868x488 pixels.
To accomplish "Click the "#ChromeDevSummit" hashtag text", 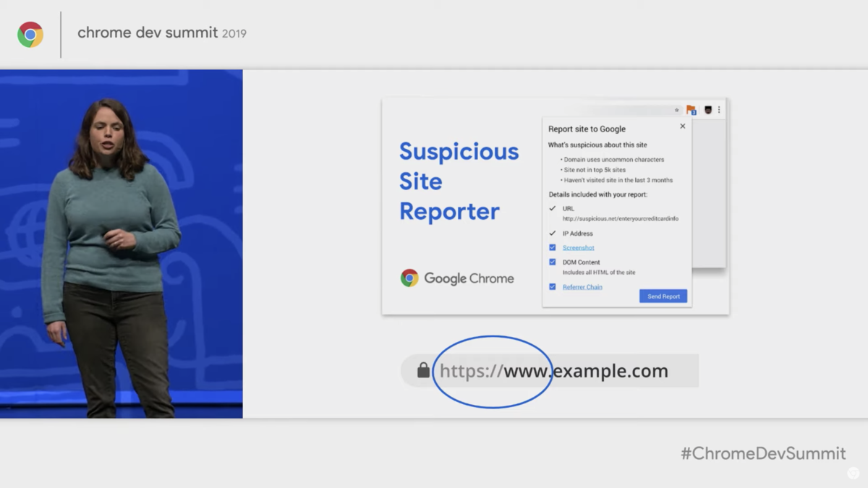I will pyautogui.click(x=763, y=453).
